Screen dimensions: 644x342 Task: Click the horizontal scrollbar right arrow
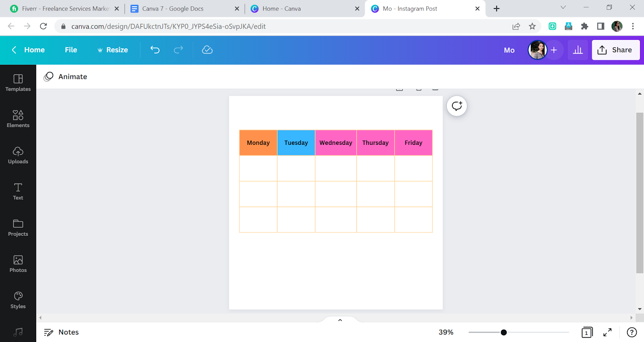click(631, 317)
